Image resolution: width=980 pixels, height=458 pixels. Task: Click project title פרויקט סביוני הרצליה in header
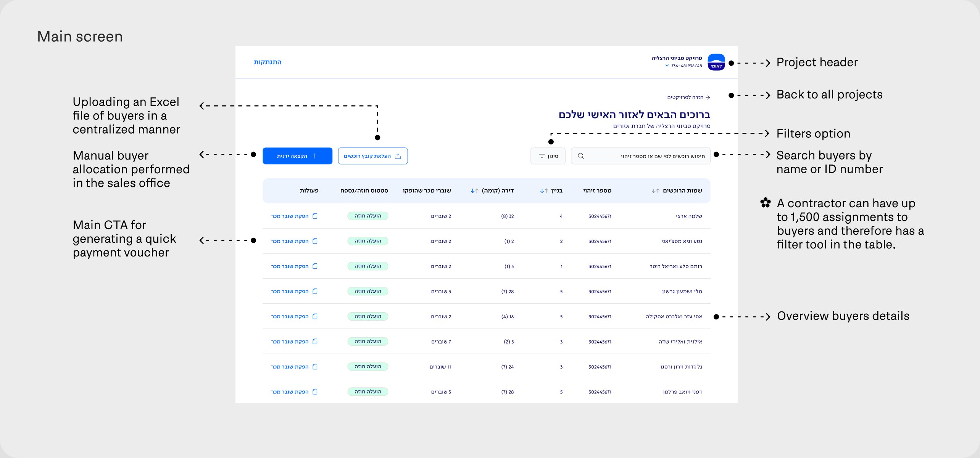coord(677,58)
